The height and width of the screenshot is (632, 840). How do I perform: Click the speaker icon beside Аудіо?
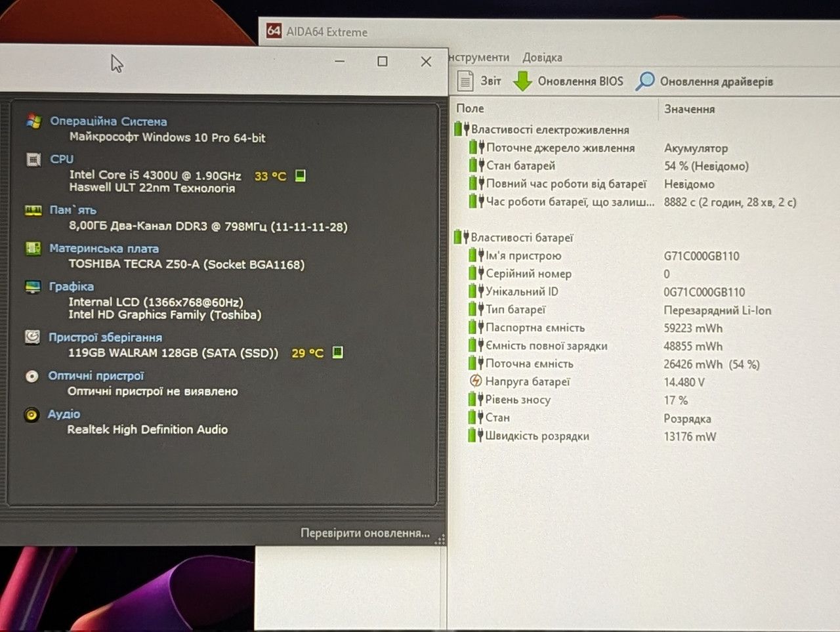(31, 415)
